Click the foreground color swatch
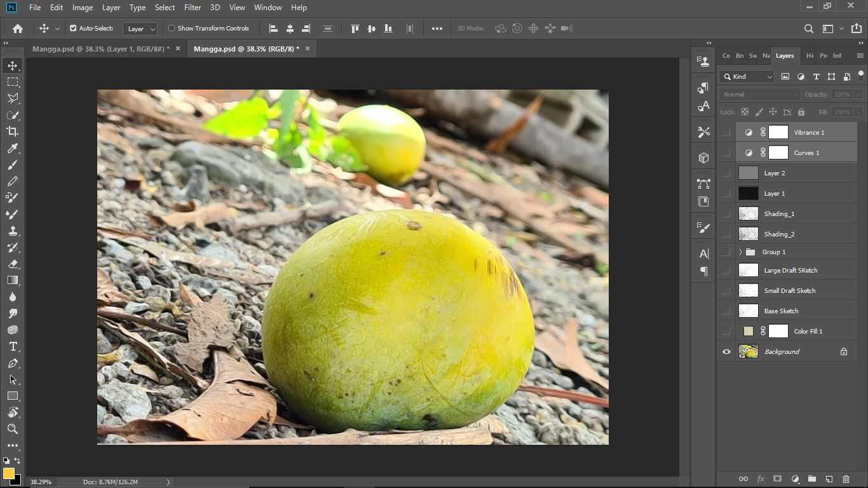Viewport: 868px width, 488px height. [x=8, y=473]
